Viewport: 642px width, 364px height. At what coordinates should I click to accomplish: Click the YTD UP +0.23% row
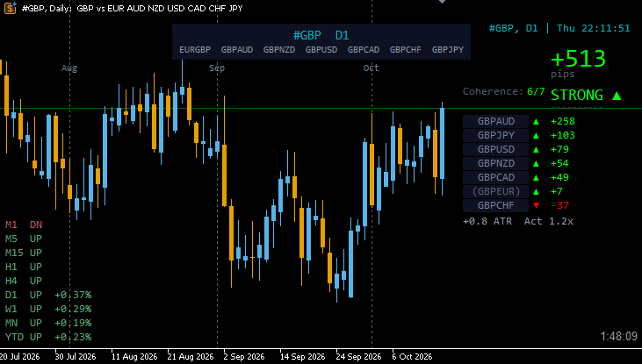click(48, 337)
